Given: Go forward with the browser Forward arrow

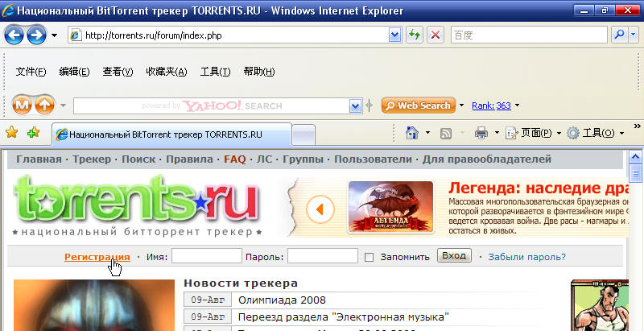Looking at the screenshot, I should click(36, 35).
